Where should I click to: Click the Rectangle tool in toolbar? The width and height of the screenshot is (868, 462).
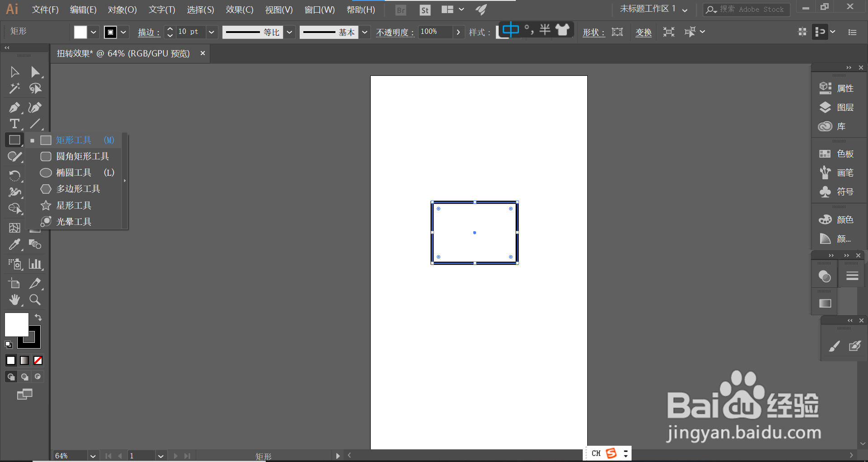click(x=14, y=140)
